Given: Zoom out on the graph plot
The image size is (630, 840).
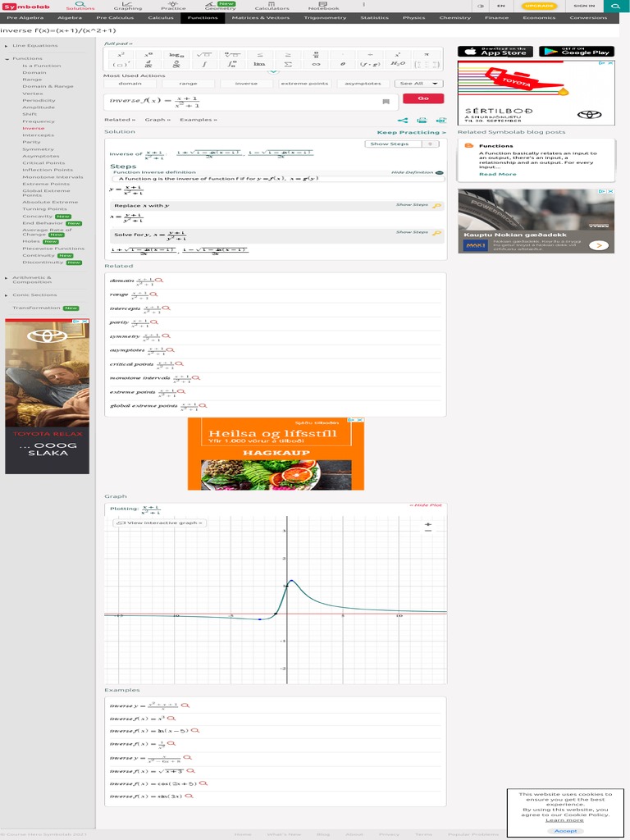Looking at the screenshot, I should (427, 531).
